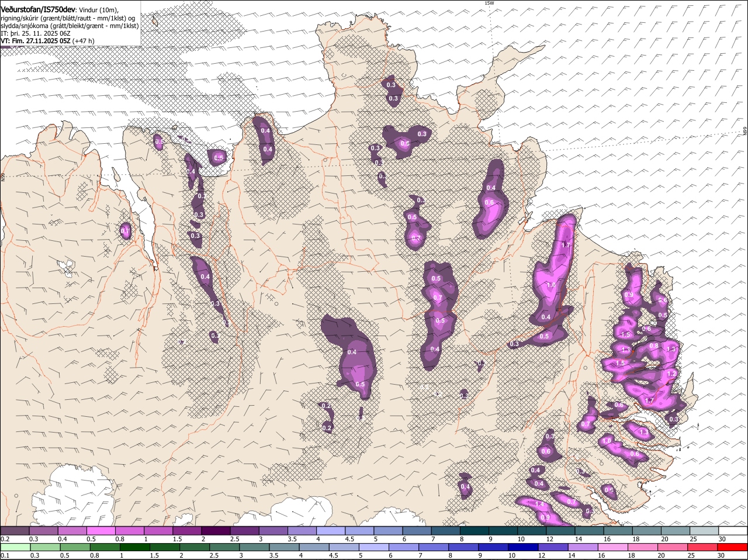
Task: Pick the bright pink 0.5–0.8 swatch in upper legend
Action: [x=101, y=531]
